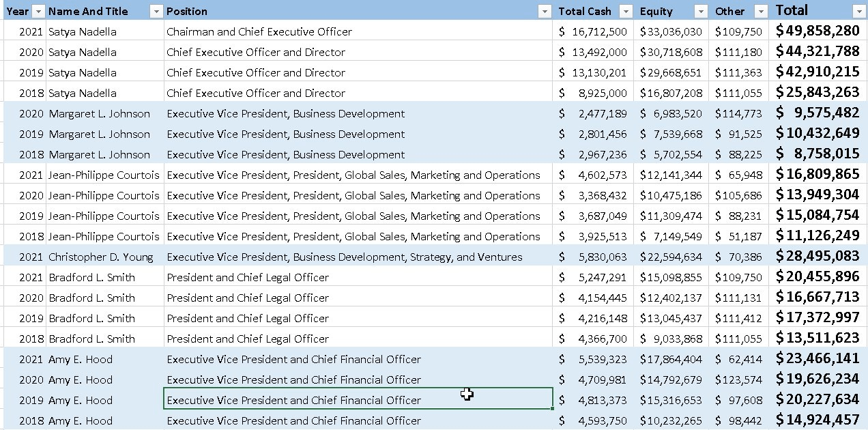Click total cell showing $28,495,083
The height and width of the screenshot is (430, 868).
pos(818,257)
